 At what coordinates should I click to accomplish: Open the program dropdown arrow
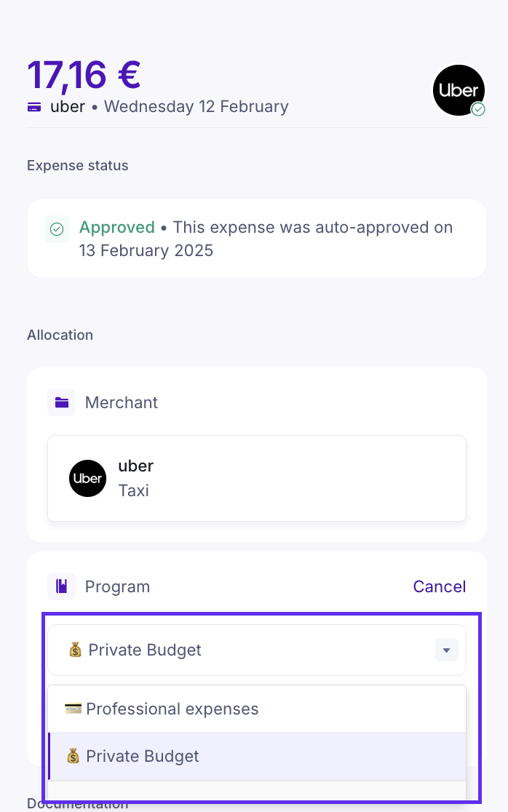click(x=446, y=650)
